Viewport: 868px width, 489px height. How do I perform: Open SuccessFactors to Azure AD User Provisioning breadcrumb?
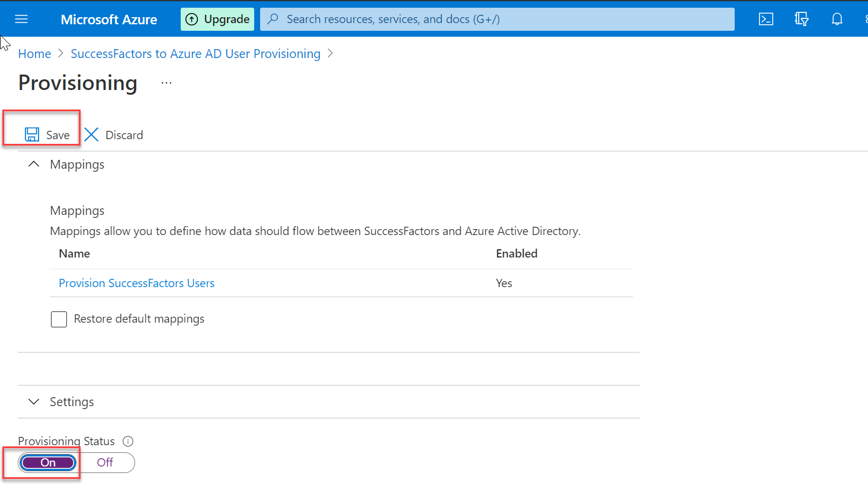196,53
